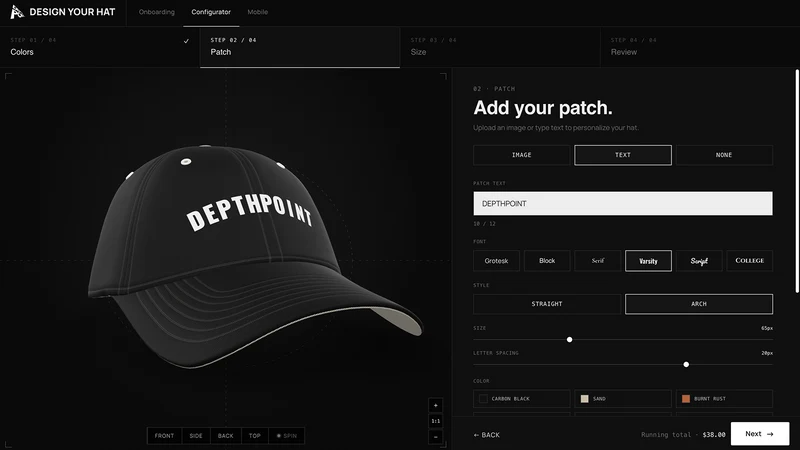Click the Design Your Hat logo icon

[17, 12]
